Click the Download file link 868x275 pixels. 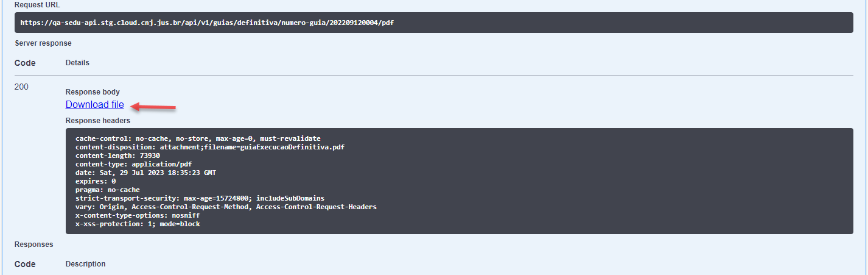95,105
